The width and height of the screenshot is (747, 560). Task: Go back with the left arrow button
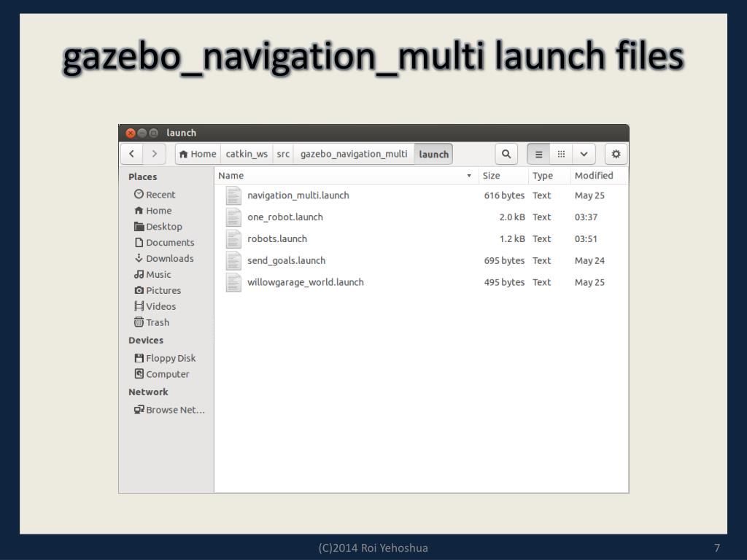pyautogui.click(x=132, y=154)
